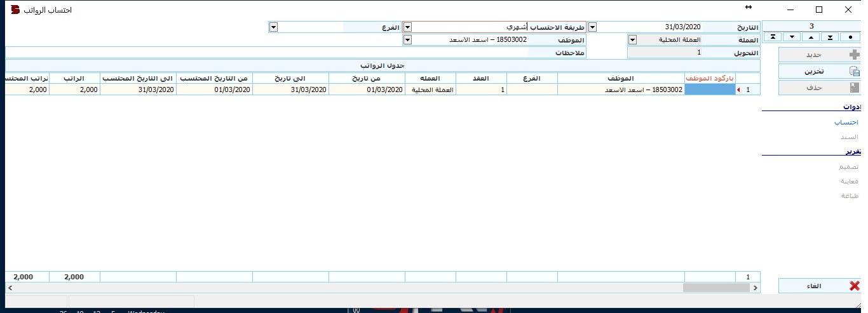The height and width of the screenshot is (313, 868).
Task: Click the العملة المحلية cell in table row
Action: (x=430, y=90)
